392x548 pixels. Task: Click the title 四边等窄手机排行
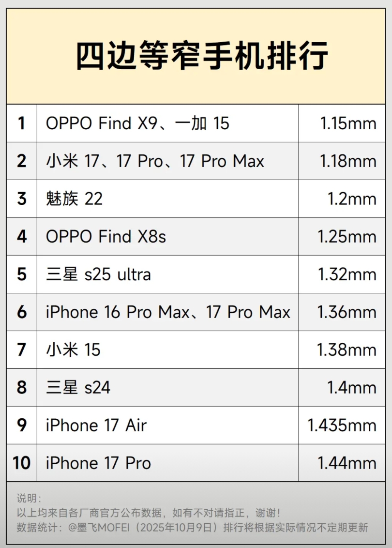(202, 56)
